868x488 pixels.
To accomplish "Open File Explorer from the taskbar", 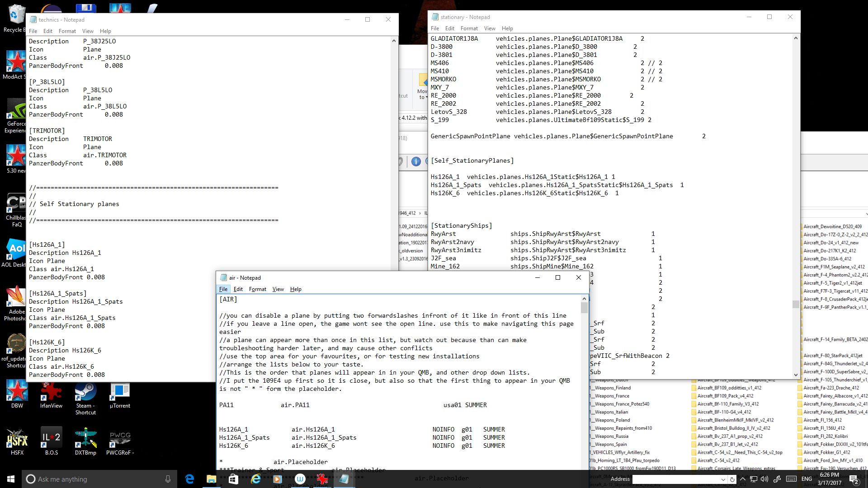I will point(211,479).
